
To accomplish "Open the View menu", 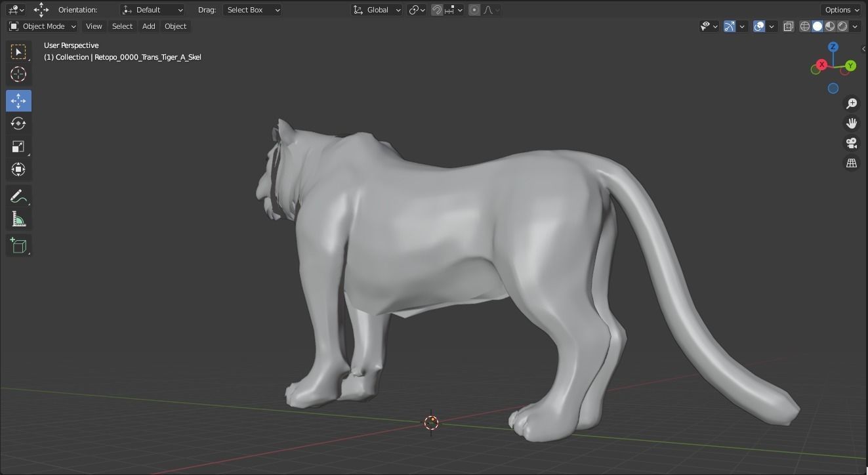I will click(94, 26).
